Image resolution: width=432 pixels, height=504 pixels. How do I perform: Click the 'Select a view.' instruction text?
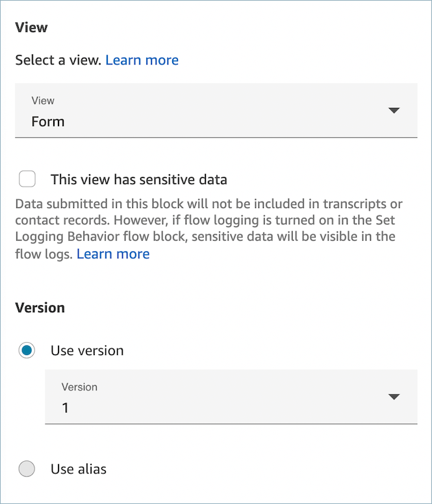tap(58, 60)
